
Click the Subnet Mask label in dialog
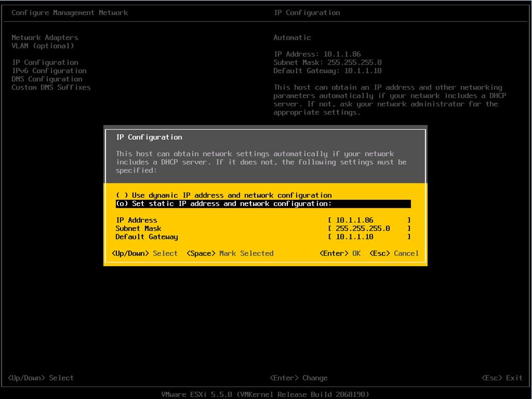click(x=138, y=228)
